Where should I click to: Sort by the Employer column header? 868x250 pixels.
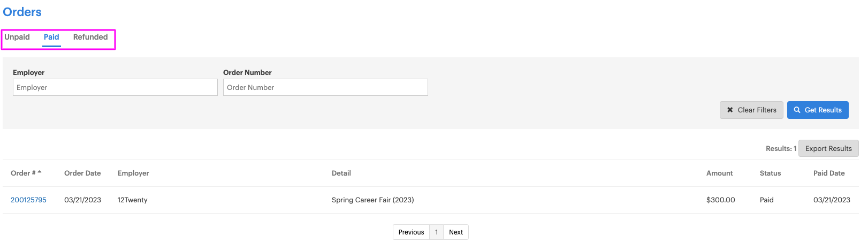coord(133,173)
